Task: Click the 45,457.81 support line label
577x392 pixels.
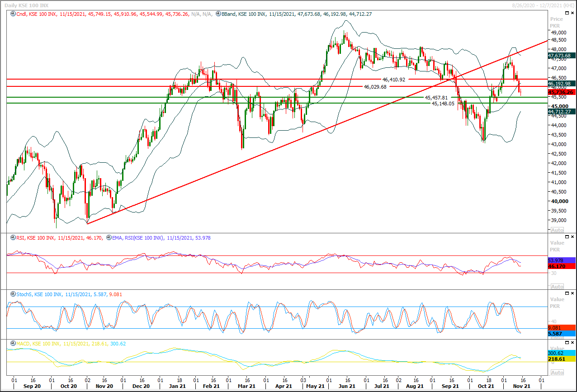Action: point(436,97)
